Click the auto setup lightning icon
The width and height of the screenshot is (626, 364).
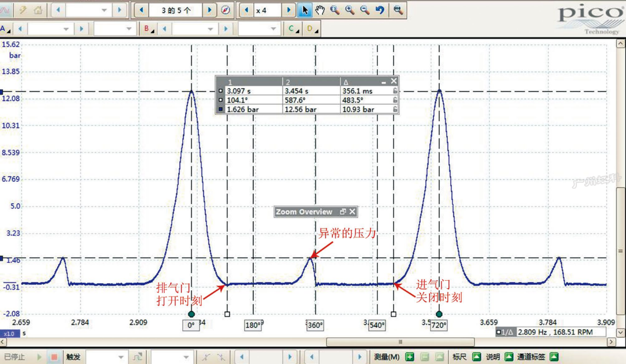point(23,10)
